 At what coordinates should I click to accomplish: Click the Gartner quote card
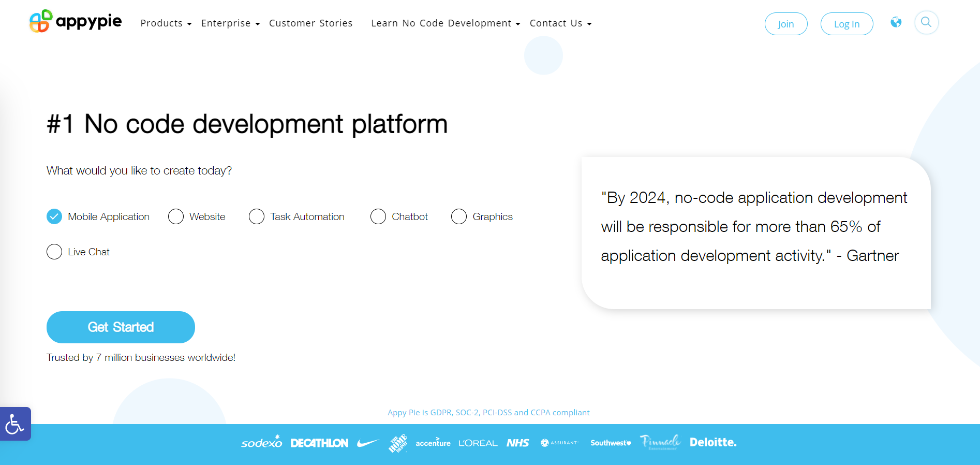(x=756, y=233)
